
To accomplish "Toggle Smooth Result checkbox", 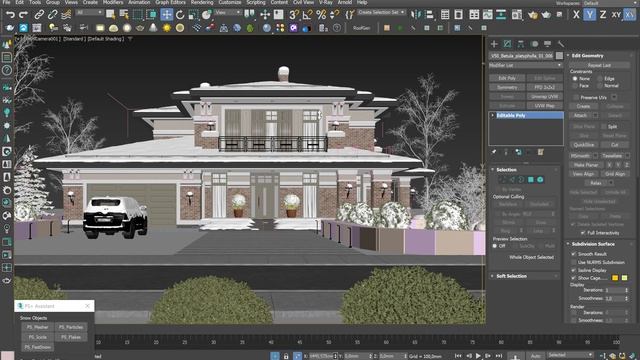I will [573, 254].
